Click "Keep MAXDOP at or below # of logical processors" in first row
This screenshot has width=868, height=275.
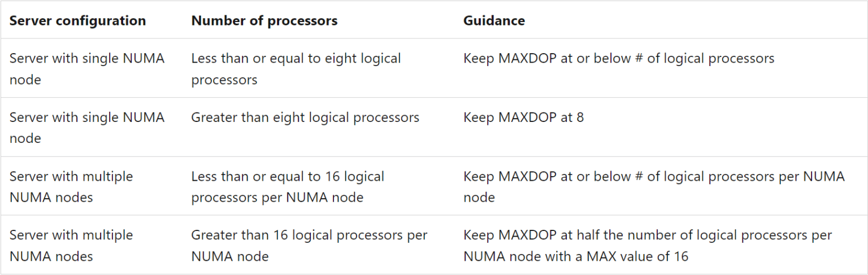[618, 59]
